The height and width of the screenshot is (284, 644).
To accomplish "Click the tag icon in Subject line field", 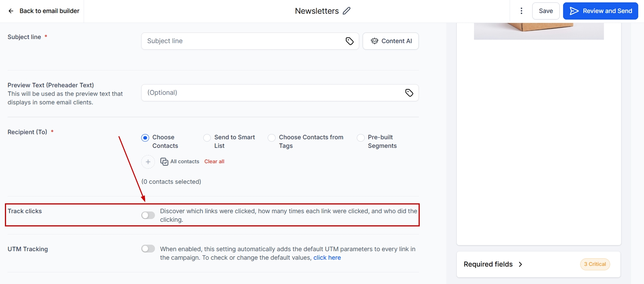I will click(350, 41).
